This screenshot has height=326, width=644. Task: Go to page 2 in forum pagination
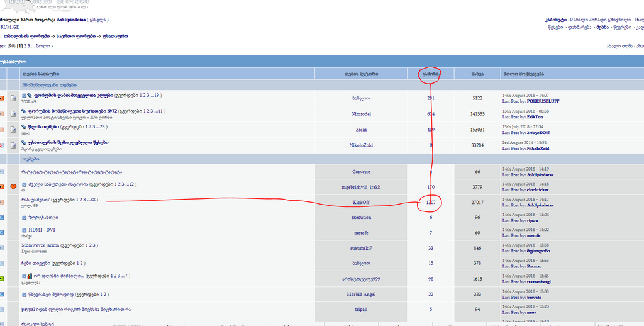(x=26, y=46)
